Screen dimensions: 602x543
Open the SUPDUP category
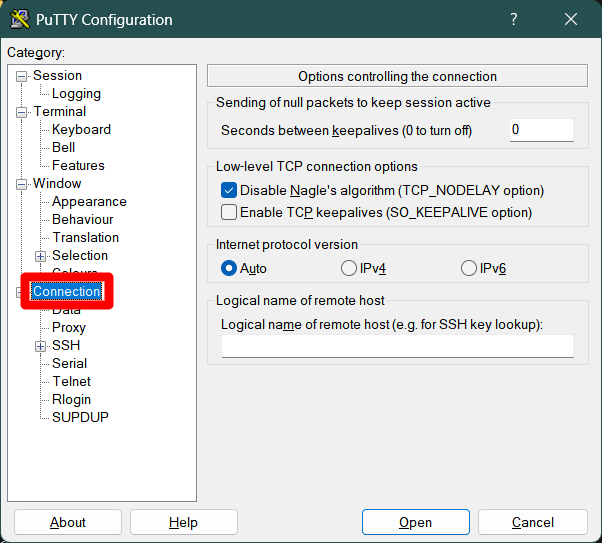(x=80, y=417)
